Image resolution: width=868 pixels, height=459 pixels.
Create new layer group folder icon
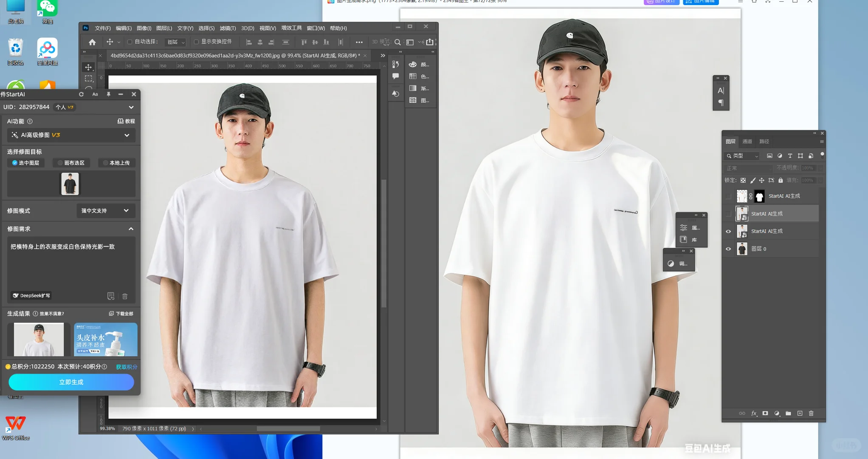click(788, 413)
